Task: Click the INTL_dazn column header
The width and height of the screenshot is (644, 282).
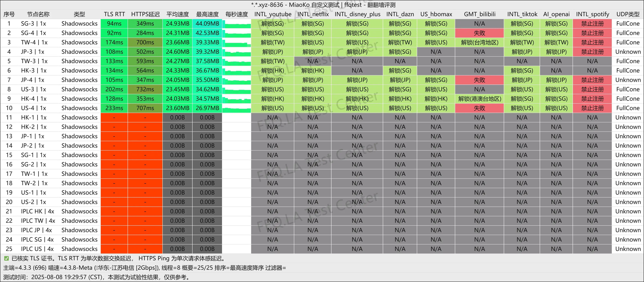Action: tap(400, 14)
